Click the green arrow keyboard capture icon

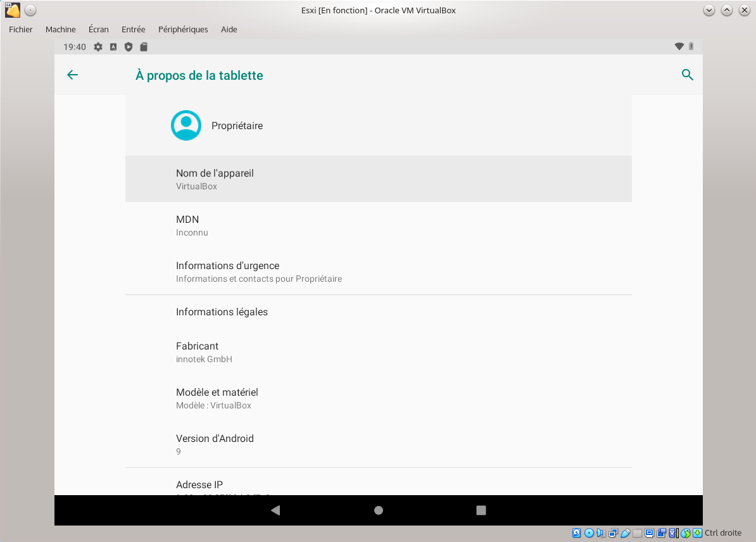tap(697, 533)
